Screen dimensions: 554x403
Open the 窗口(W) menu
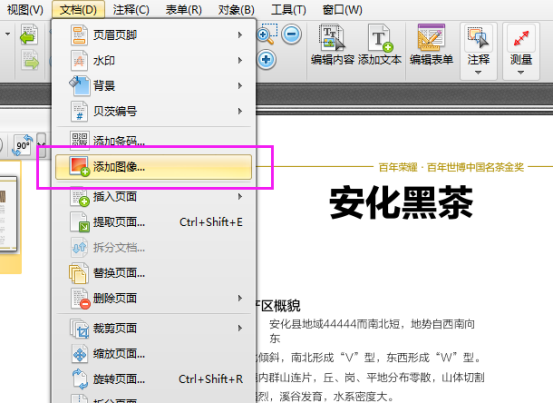342,10
